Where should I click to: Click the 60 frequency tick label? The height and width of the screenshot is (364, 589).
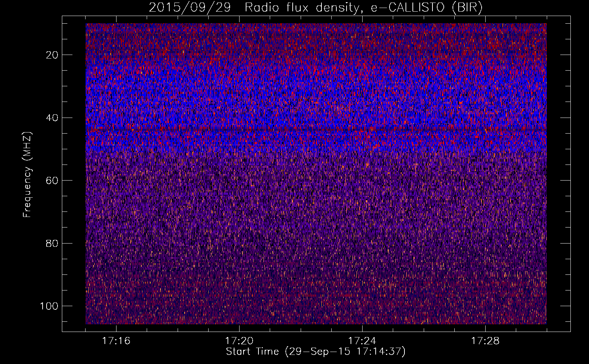52,181
